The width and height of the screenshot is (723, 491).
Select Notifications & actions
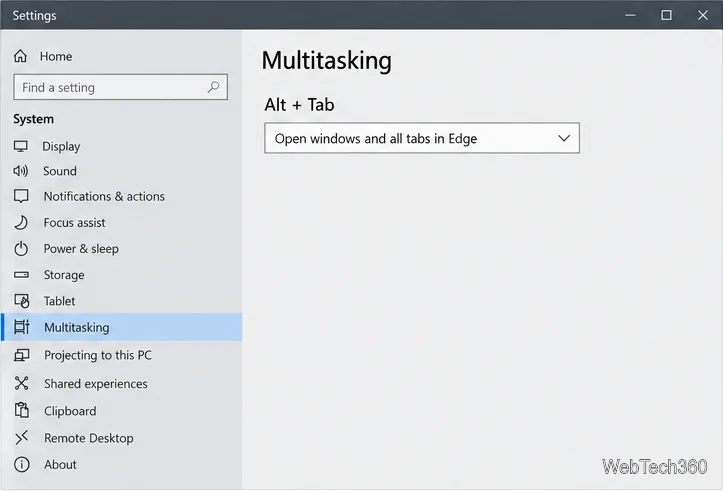point(104,196)
